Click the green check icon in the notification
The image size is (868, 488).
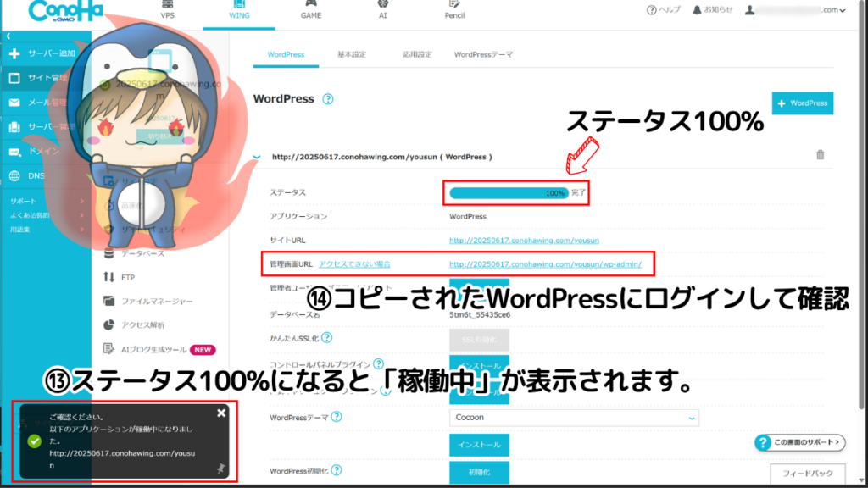(35, 441)
